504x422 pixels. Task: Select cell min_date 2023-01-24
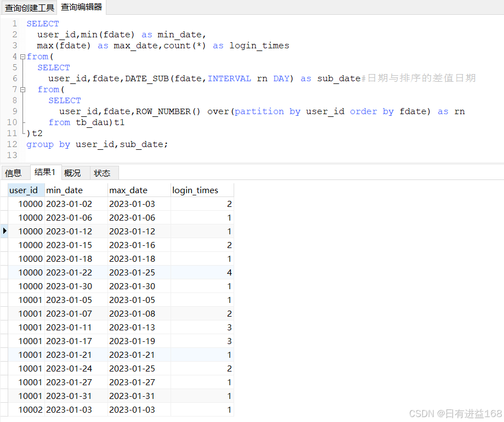point(76,369)
